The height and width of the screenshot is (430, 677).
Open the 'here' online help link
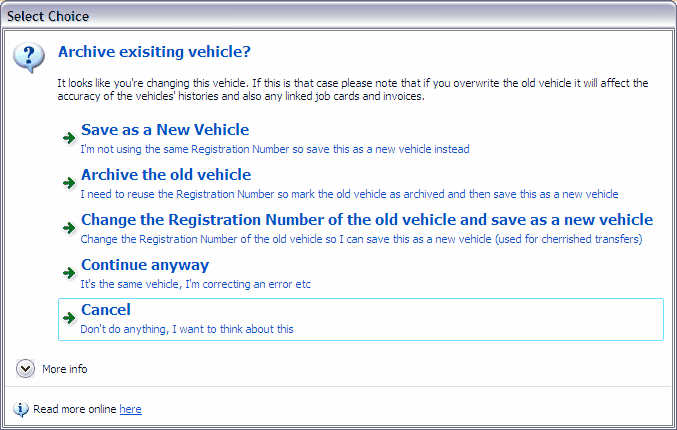[x=130, y=409]
